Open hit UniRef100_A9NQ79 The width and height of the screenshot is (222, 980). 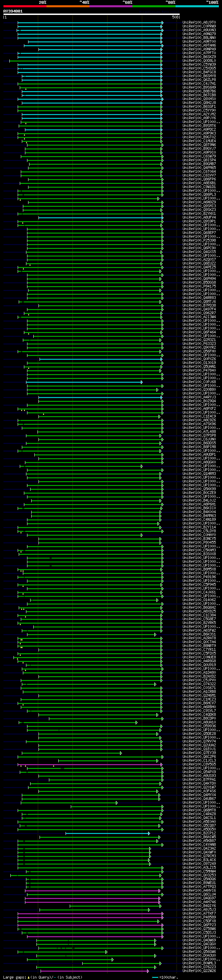coord(199,34)
